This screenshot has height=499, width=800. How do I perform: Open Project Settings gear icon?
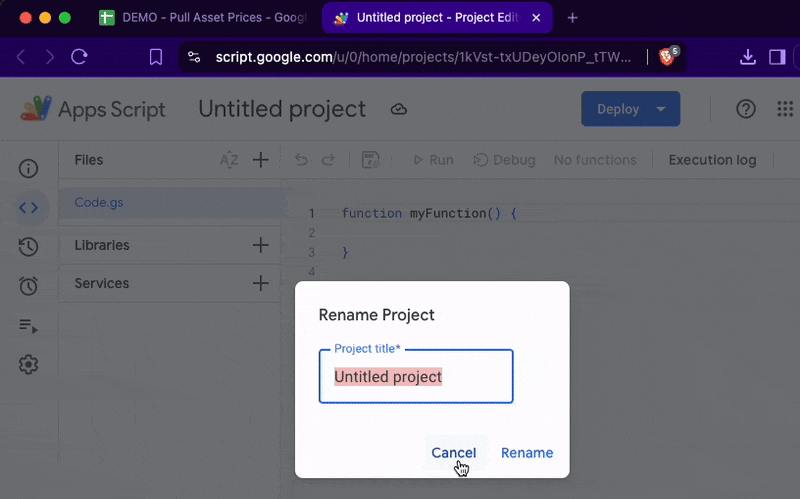click(x=29, y=364)
